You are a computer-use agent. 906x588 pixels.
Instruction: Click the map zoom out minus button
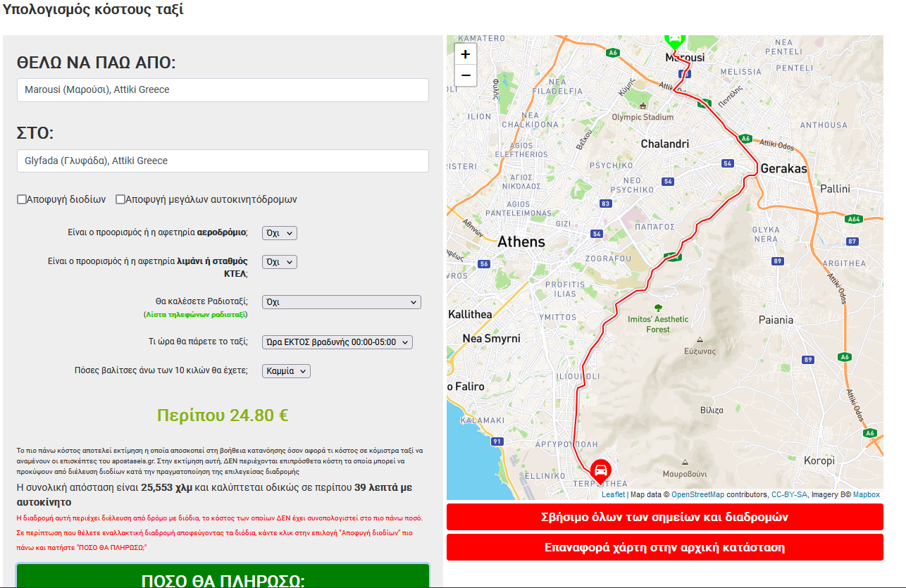coord(466,75)
